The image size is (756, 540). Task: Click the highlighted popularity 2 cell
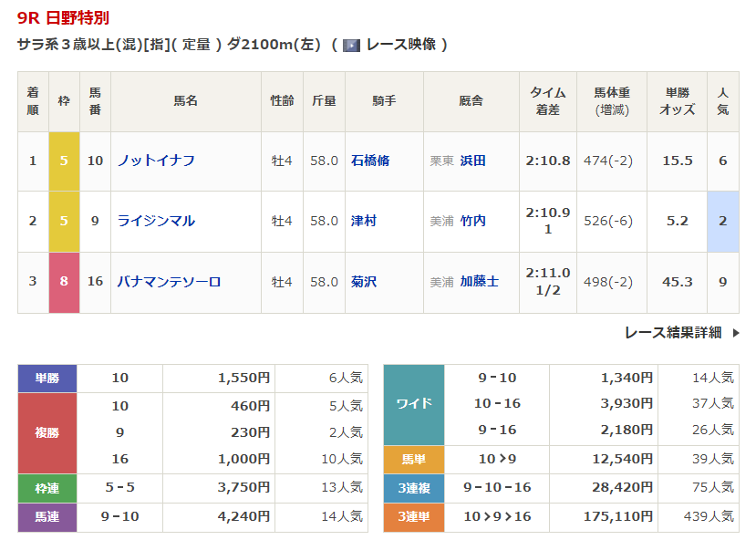pos(722,221)
